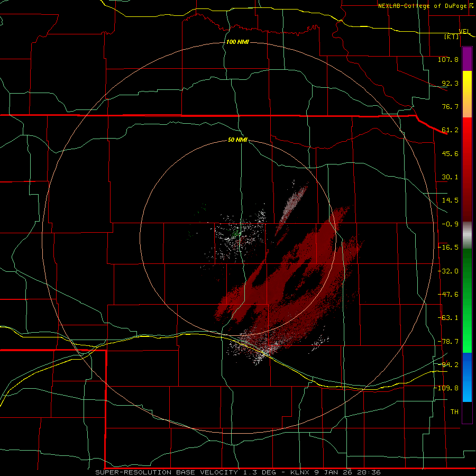Viewport: 476px width, 476px height.
Task: Click the NEXLAB-College of DuPage label
Action: tap(422, 6)
